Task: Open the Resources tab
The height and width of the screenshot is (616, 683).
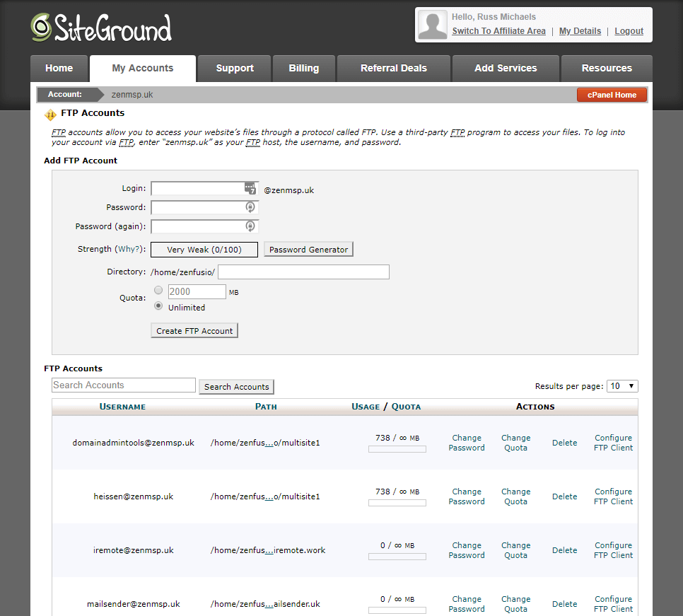Action: 607,69
